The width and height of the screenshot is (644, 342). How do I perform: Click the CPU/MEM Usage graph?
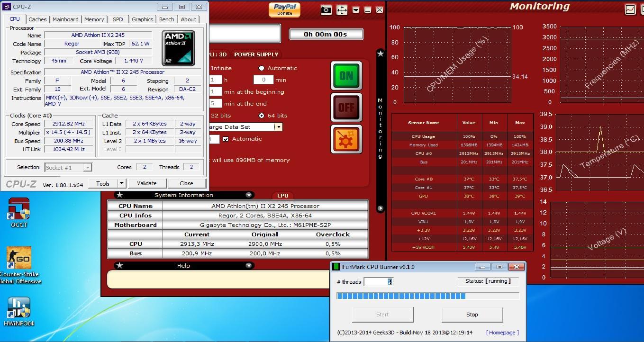[x=457, y=65]
